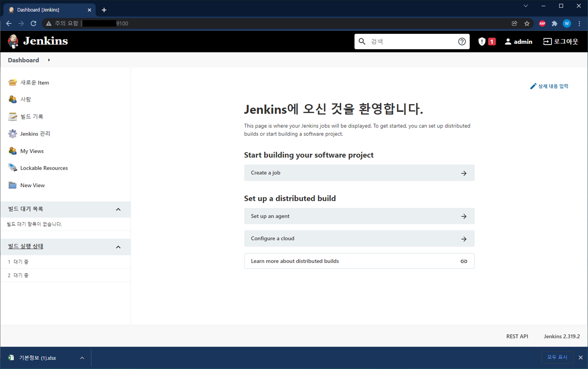Open the AdBlock Plus extension icon
This screenshot has width=588, height=369.
pyautogui.click(x=542, y=23)
